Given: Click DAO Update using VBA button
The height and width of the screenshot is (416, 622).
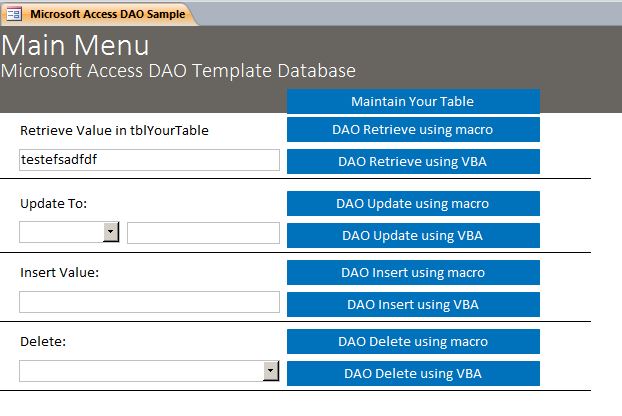Looking at the screenshot, I should click(413, 236).
